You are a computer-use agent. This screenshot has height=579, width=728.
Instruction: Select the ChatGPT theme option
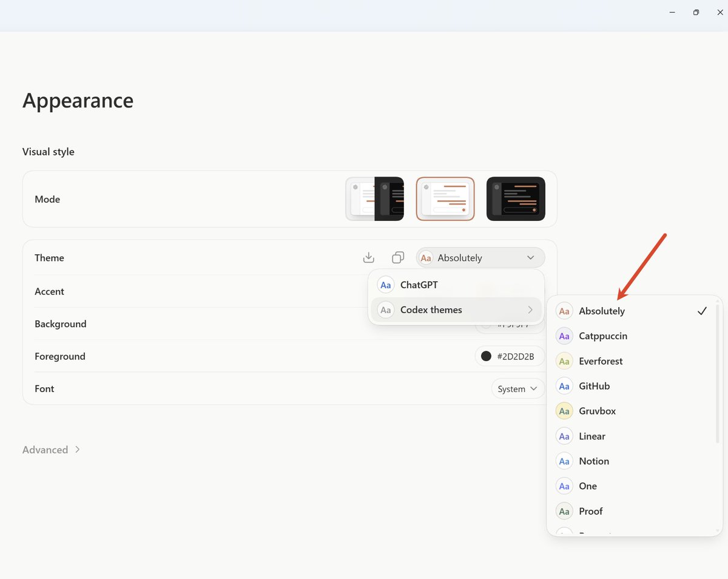[456, 285]
